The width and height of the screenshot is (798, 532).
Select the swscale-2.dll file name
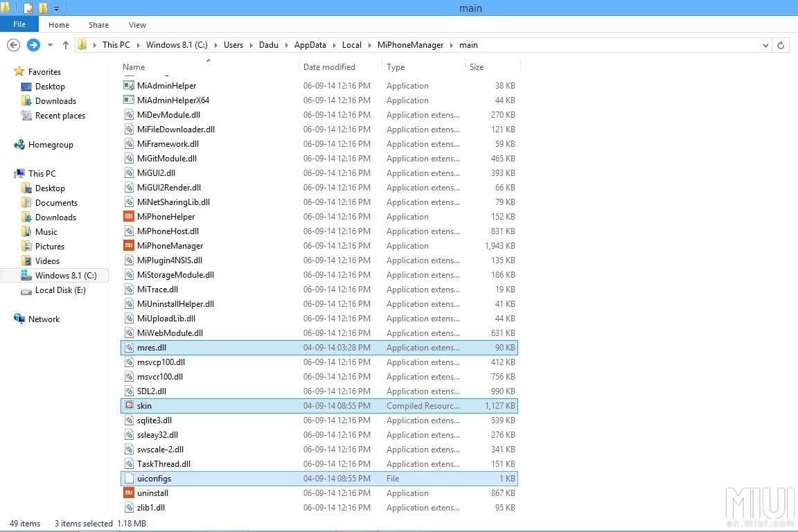pyautogui.click(x=160, y=449)
